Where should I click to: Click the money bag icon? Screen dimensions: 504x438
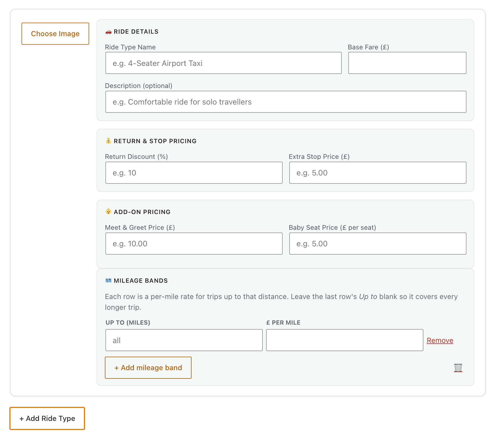tap(108, 141)
